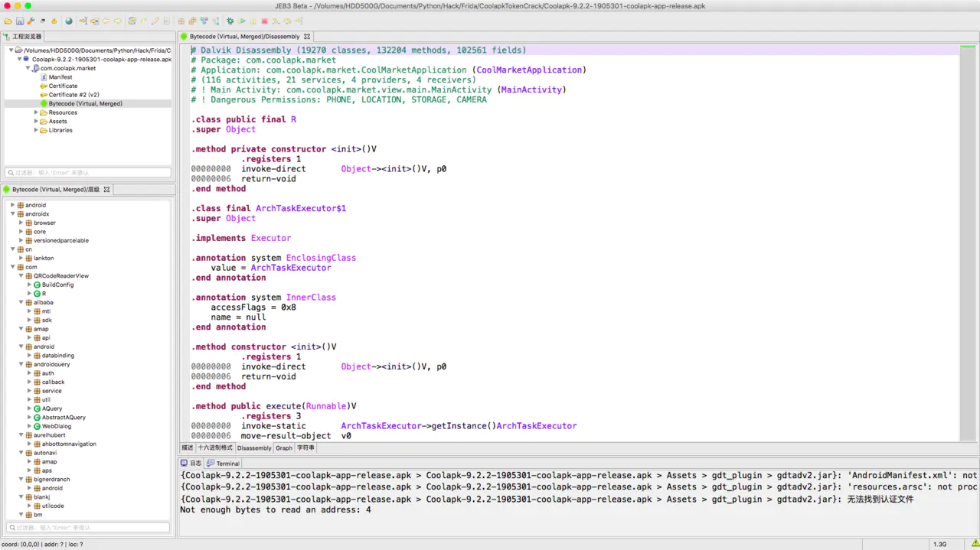Viewport: 980px width, 550px height.
Task: Click the green AQuery class icon
Action: click(37, 408)
